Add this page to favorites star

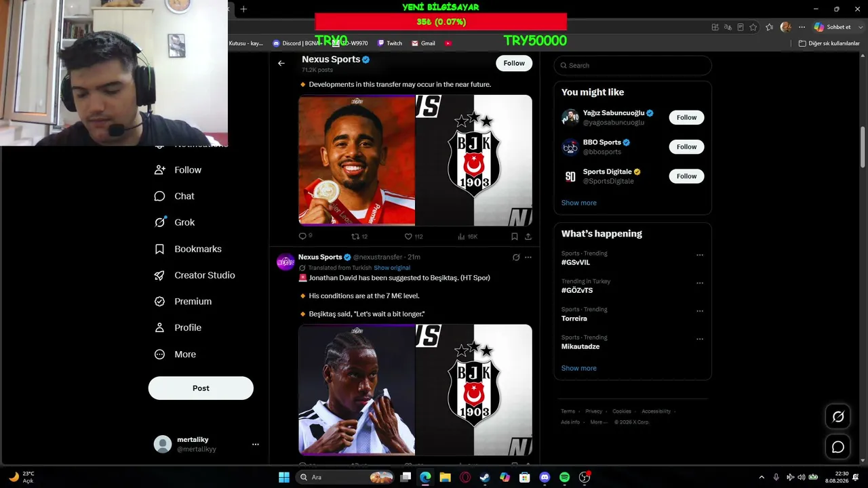pyautogui.click(x=753, y=27)
